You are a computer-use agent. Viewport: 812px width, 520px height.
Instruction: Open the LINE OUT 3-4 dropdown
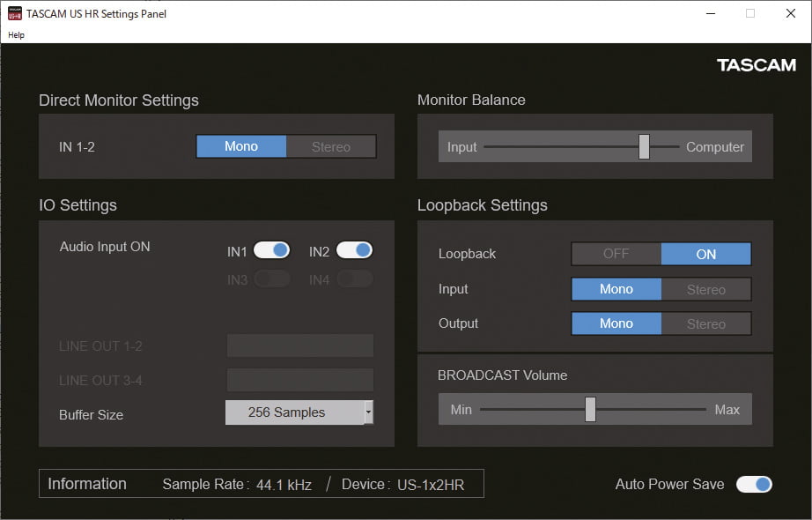[300, 380]
